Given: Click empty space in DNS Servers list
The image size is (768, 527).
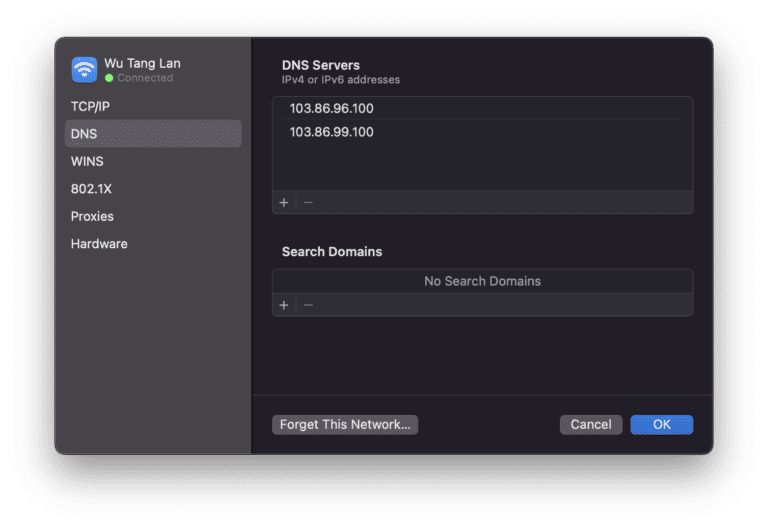Looking at the screenshot, I should click(x=482, y=166).
